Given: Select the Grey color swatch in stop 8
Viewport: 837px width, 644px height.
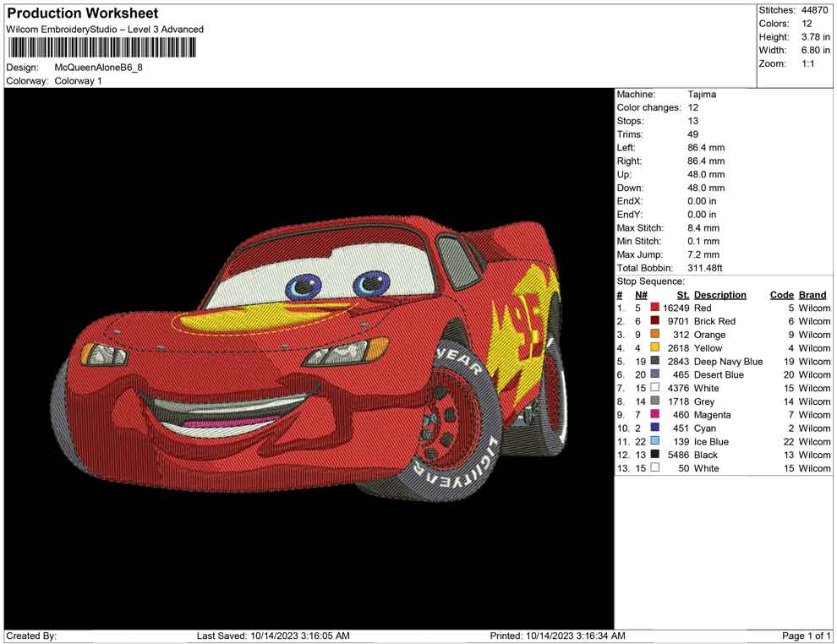Looking at the screenshot, I should [x=655, y=401].
